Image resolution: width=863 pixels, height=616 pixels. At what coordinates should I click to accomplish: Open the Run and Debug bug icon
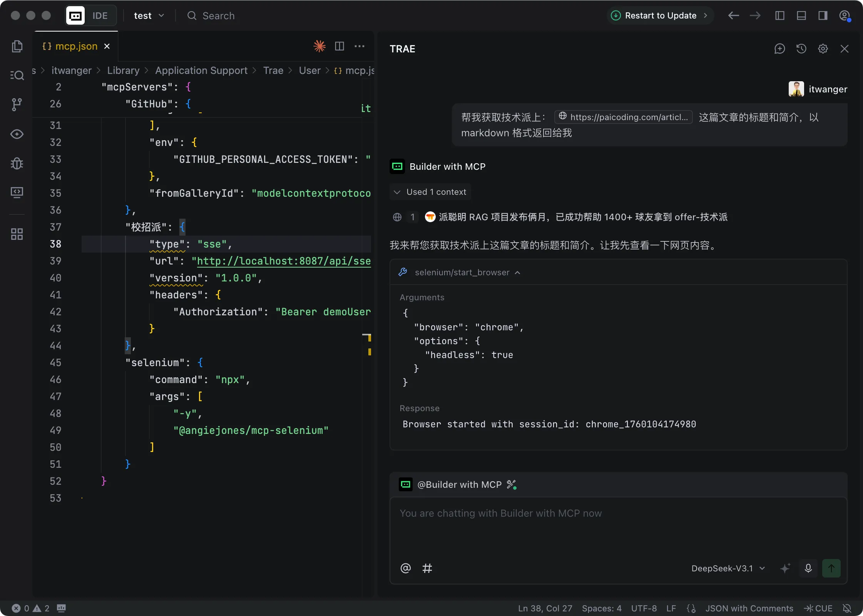click(17, 163)
